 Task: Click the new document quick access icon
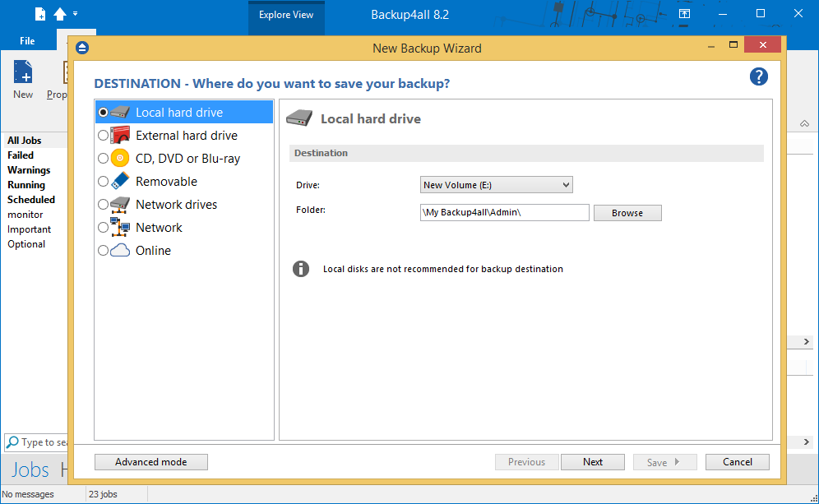(40, 14)
